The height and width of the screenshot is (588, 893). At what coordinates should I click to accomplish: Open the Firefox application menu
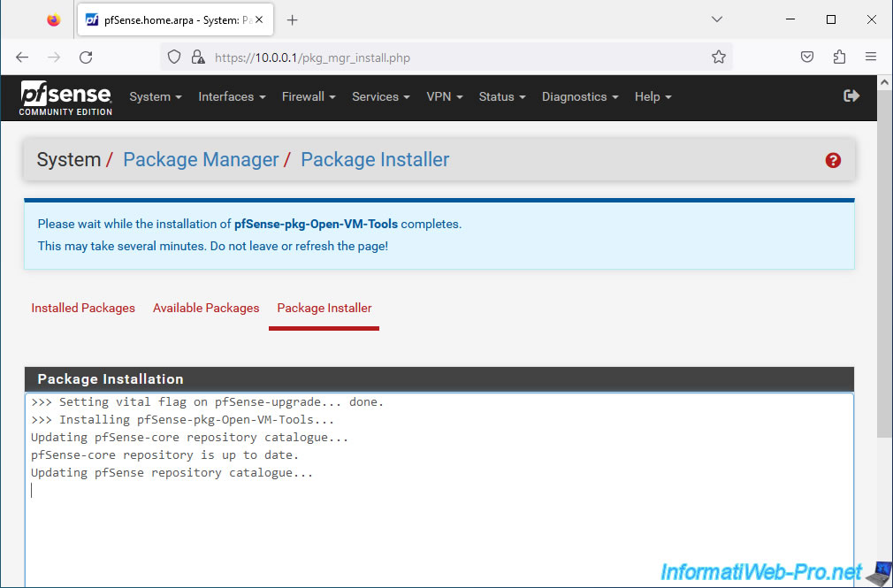pos(871,57)
